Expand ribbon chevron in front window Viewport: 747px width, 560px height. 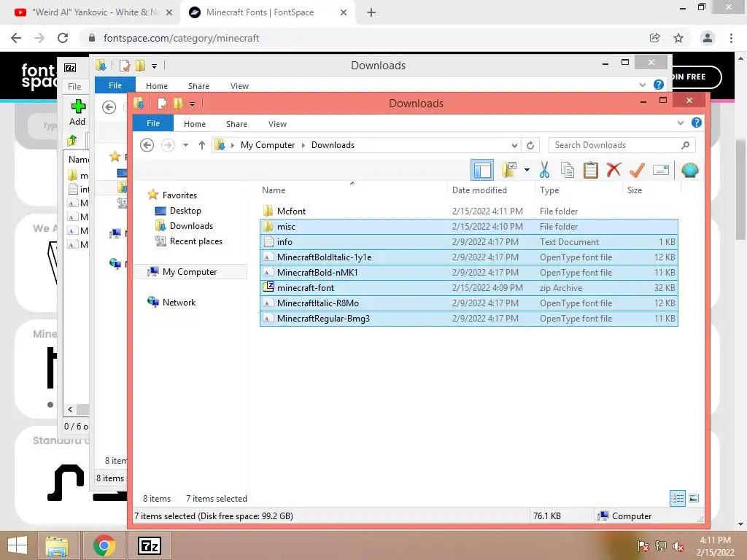click(x=681, y=122)
